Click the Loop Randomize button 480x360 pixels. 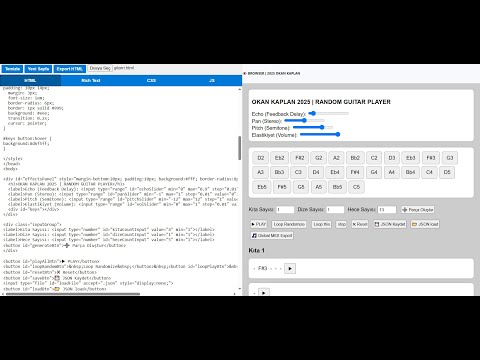pos(289,224)
